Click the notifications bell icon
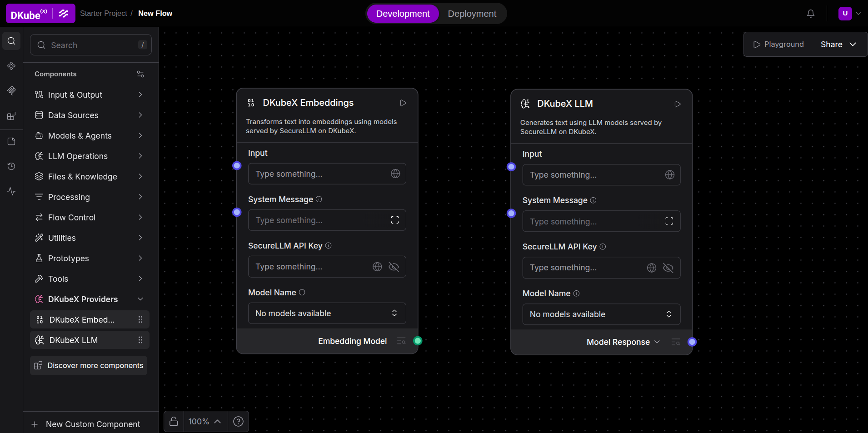This screenshot has width=868, height=433. pyautogui.click(x=811, y=14)
